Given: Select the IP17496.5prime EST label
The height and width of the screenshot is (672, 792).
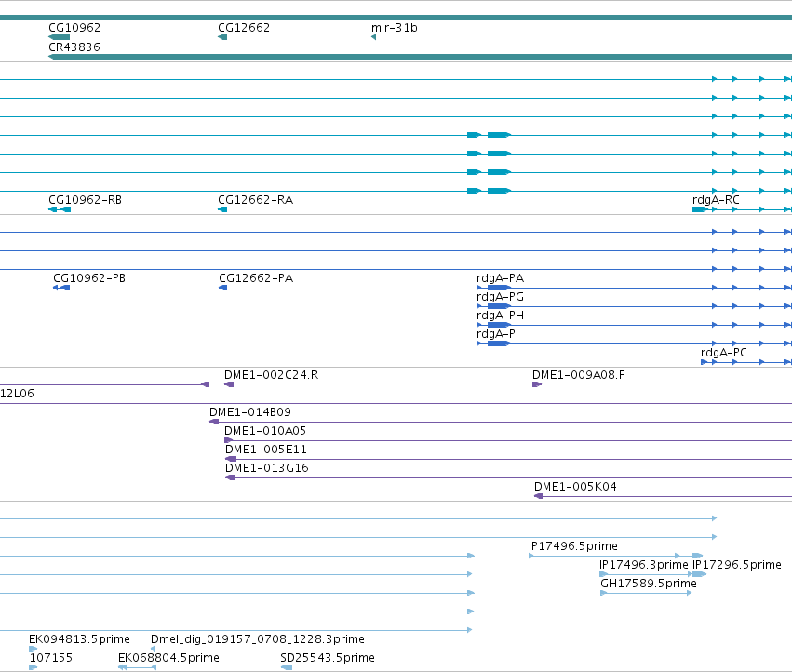Looking at the screenshot, I should pos(572,546).
